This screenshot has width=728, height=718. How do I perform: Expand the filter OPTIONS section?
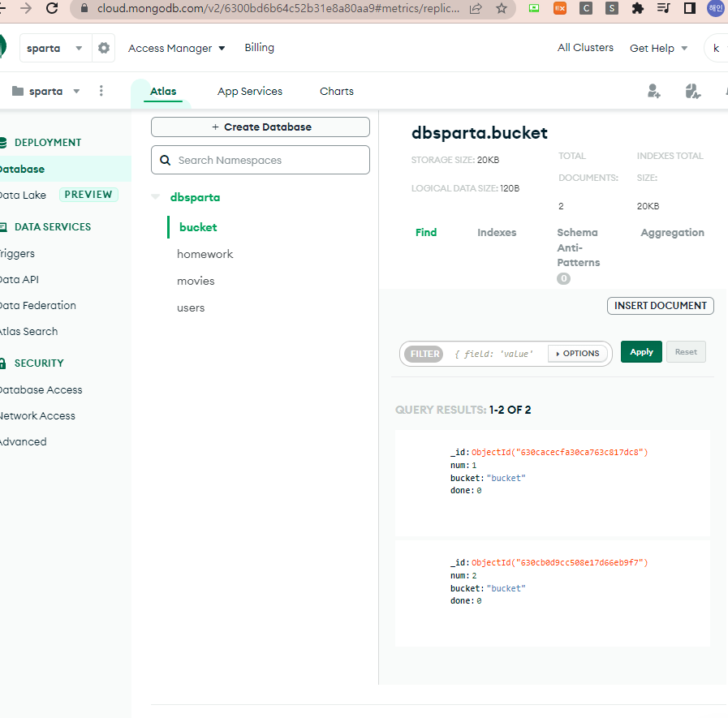578,354
